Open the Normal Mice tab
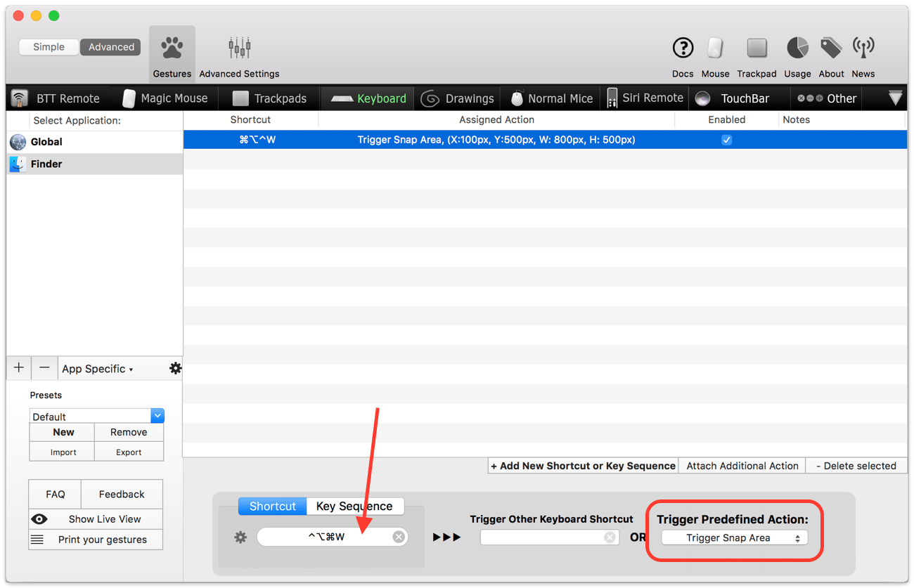Screen dimensions: 914x588 552,98
